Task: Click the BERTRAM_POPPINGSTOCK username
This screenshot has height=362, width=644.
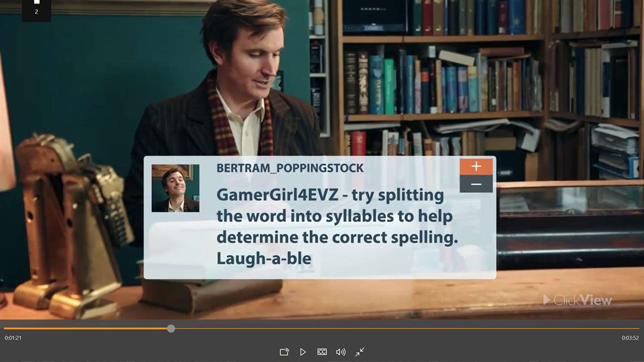Action: (x=290, y=168)
